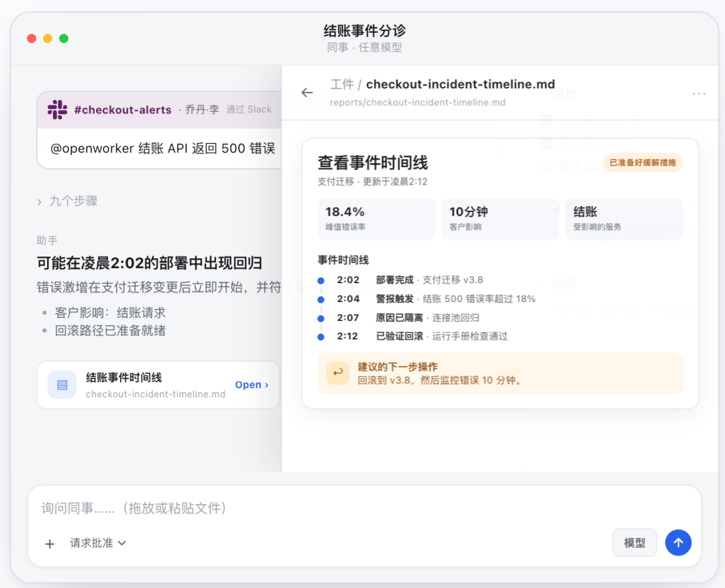This screenshot has height=588, width=725.
Task: Click the 可能在凌晨2:02的部署中出现回归 heading
Action: pyautogui.click(x=149, y=263)
